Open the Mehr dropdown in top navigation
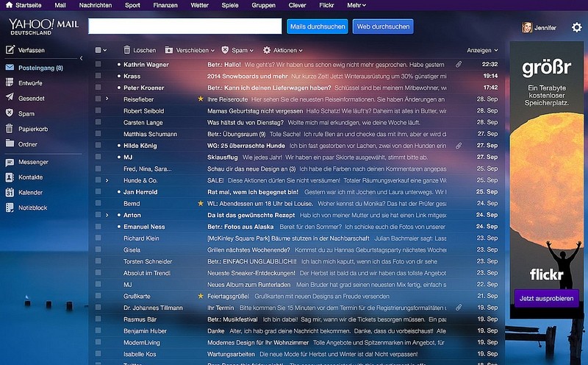 [356, 5]
